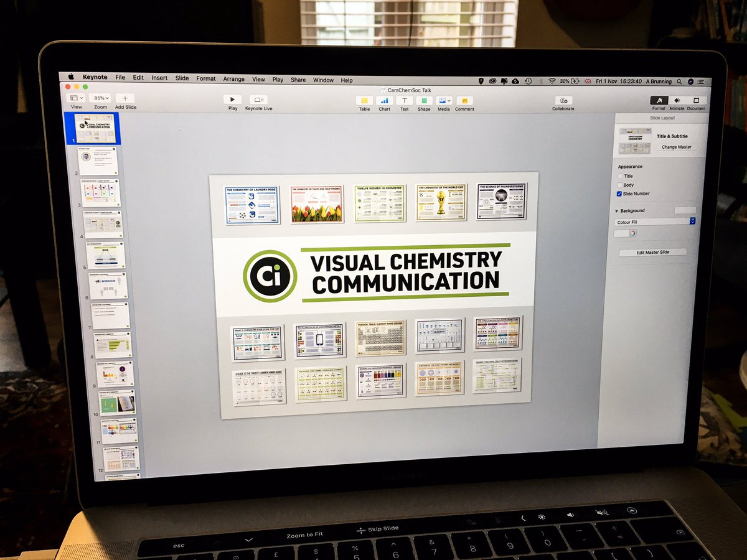Select slide 1 thumbnail in navigator
Image resolution: width=747 pixels, height=560 pixels.
pos(95,128)
